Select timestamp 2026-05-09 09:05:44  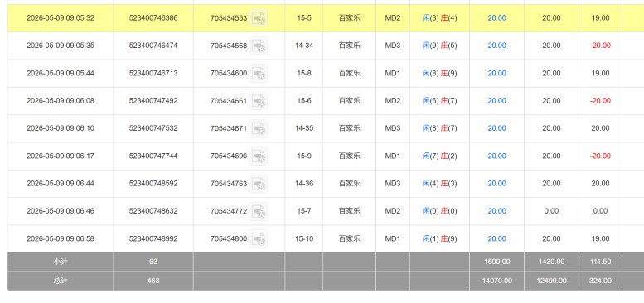tap(61, 73)
